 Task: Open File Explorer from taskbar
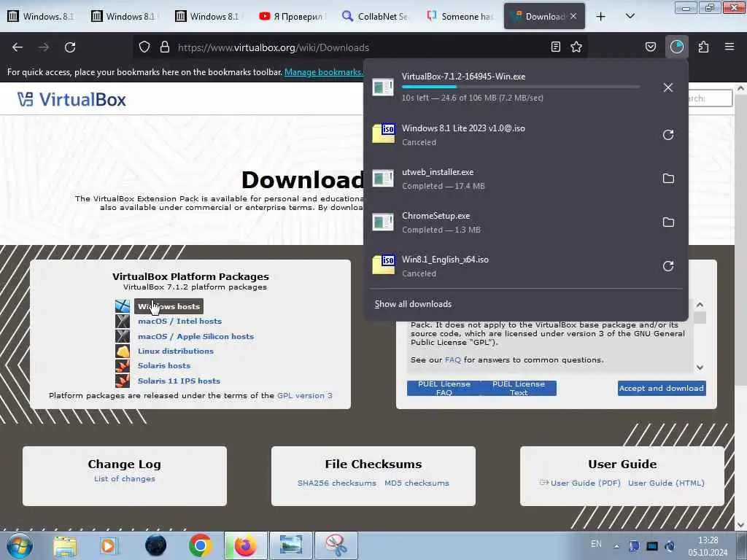65,545
